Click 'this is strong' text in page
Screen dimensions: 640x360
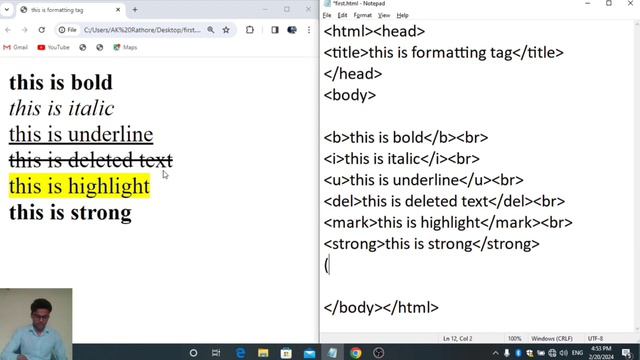tap(70, 212)
